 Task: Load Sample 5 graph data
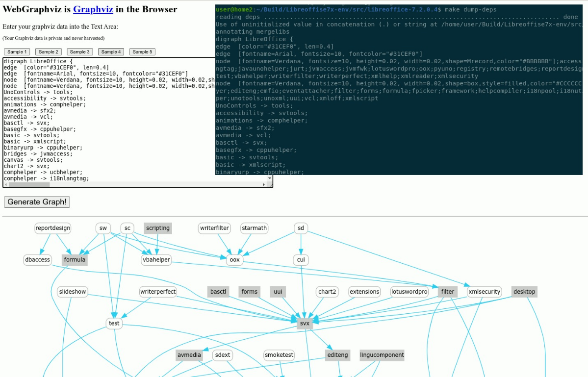pyautogui.click(x=143, y=51)
